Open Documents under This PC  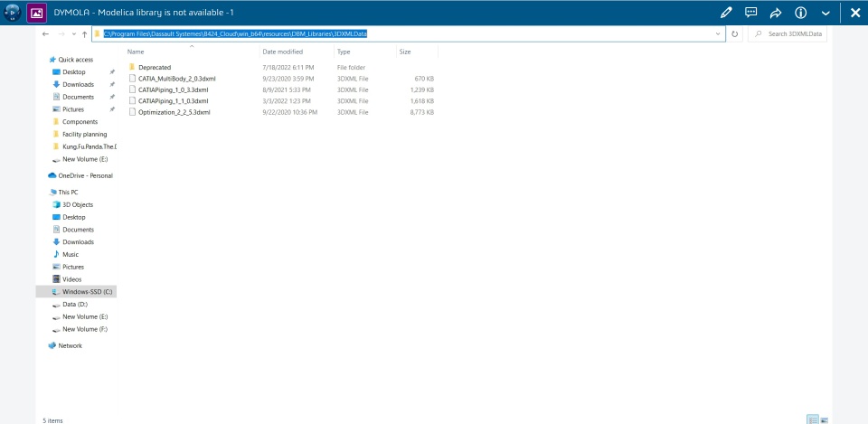coord(78,230)
